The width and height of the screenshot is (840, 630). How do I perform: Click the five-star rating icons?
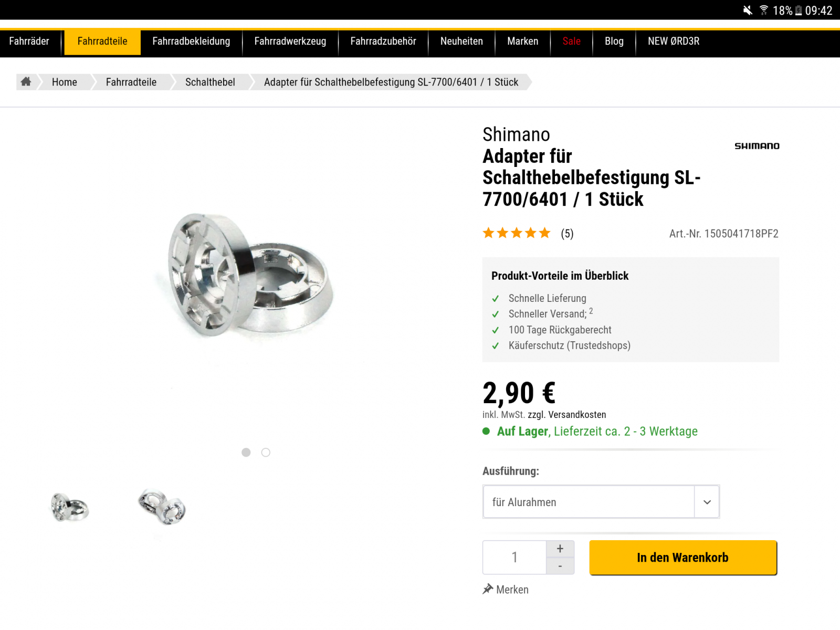(516, 233)
